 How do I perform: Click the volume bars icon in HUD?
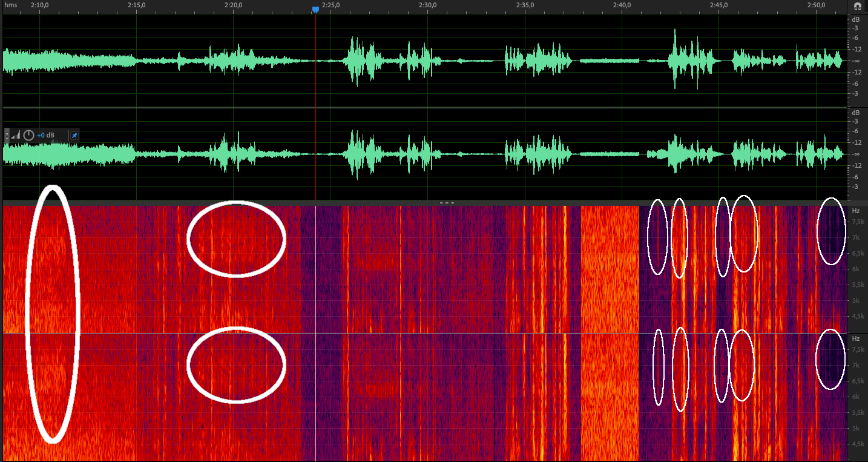[x=16, y=135]
